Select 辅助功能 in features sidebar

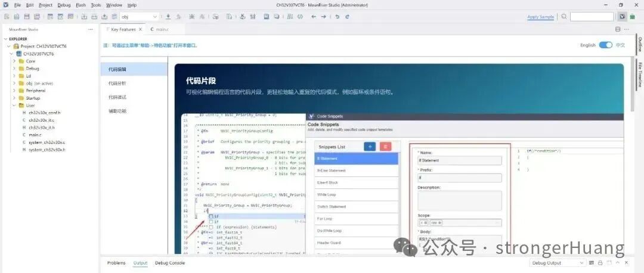pyautogui.click(x=117, y=111)
